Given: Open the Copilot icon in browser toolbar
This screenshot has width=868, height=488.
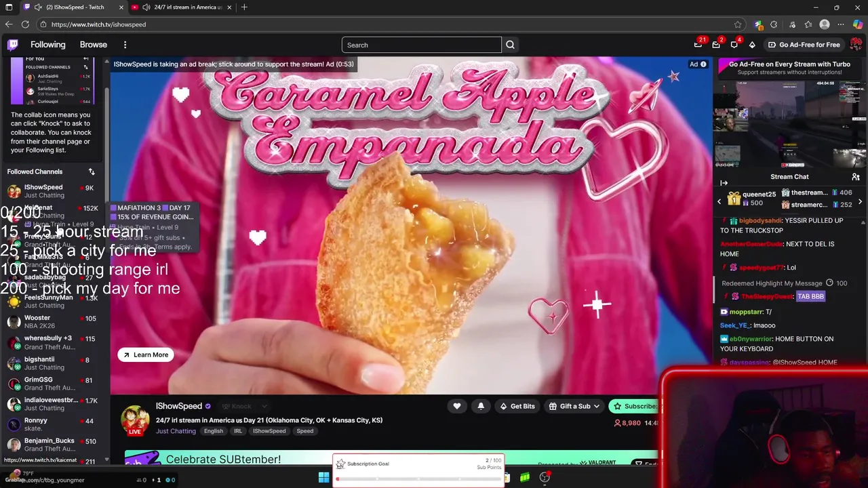Looking at the screenshot, I should click(857, 24).
